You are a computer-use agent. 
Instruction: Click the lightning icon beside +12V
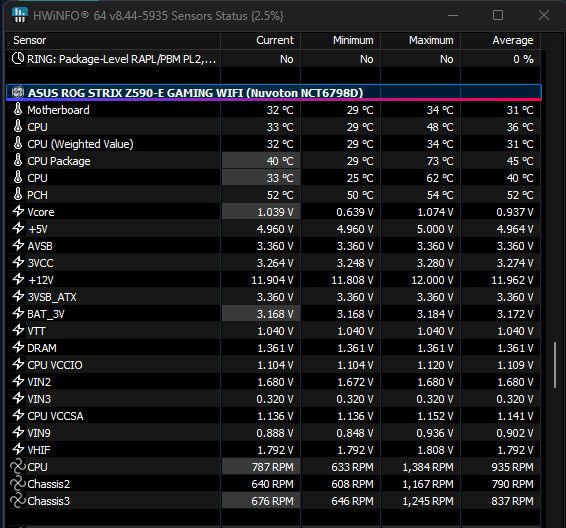tap(18, 279)
